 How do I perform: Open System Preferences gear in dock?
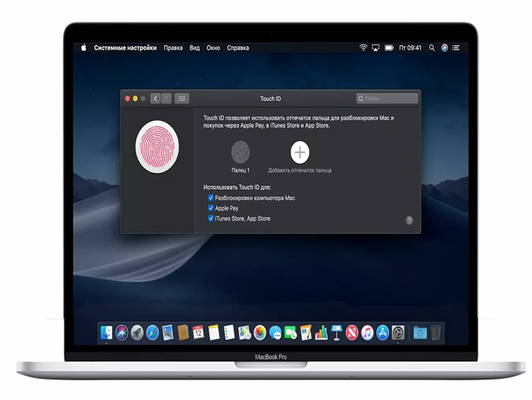398,332
